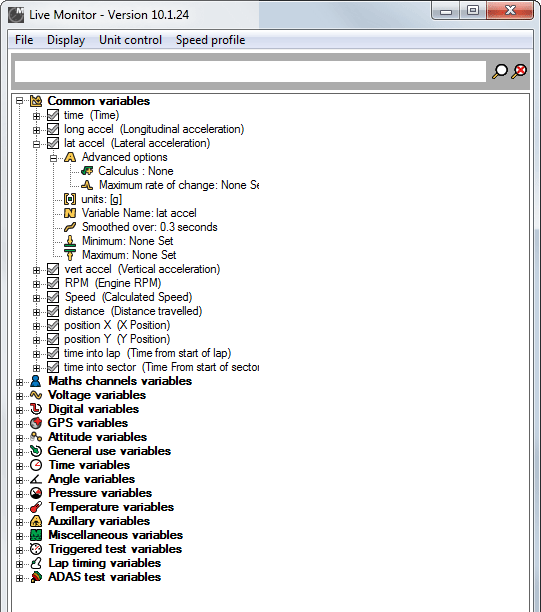Image resolution: width=541 pixels, height=612 pixels.
Task: Click the clear search icon with red X
Action: point(520,71)
